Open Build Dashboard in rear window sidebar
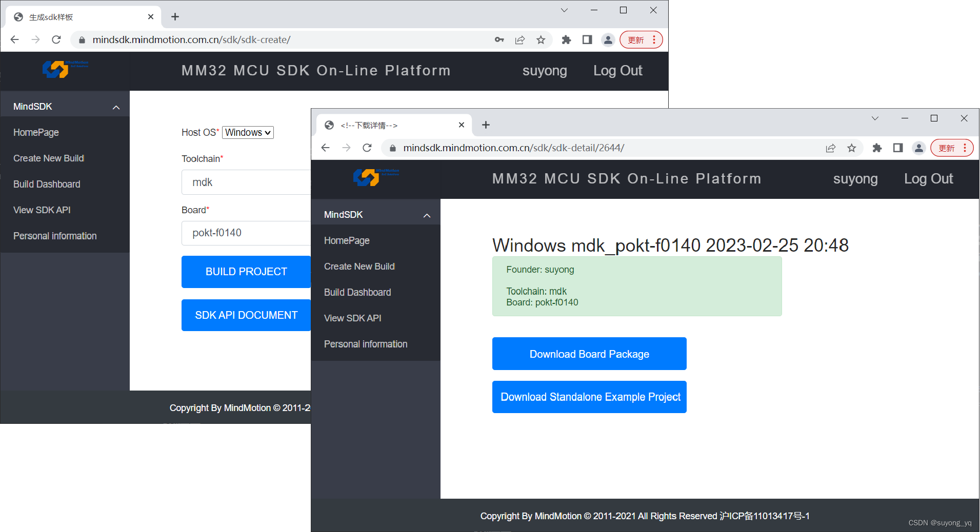980x532 pixels. (x=47, y=184)
